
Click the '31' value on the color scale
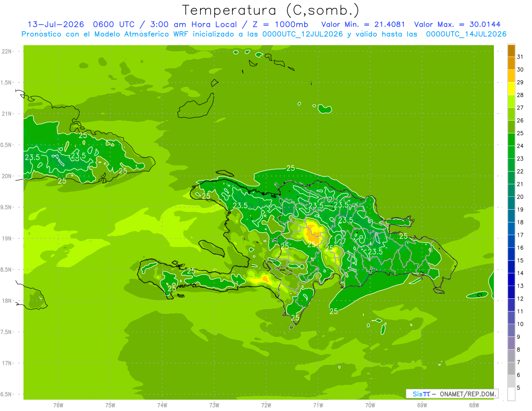(520, 57)
